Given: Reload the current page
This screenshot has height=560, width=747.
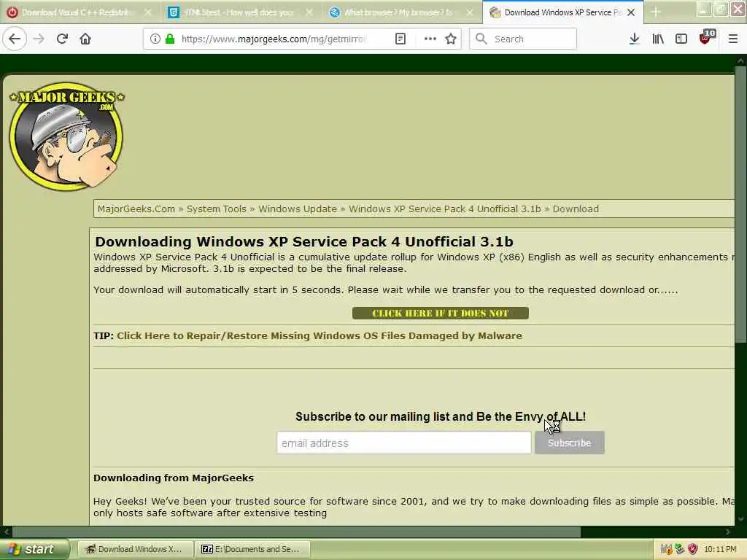Looking at the screenshot, I should pyautogui.click(x=62, y=39).
